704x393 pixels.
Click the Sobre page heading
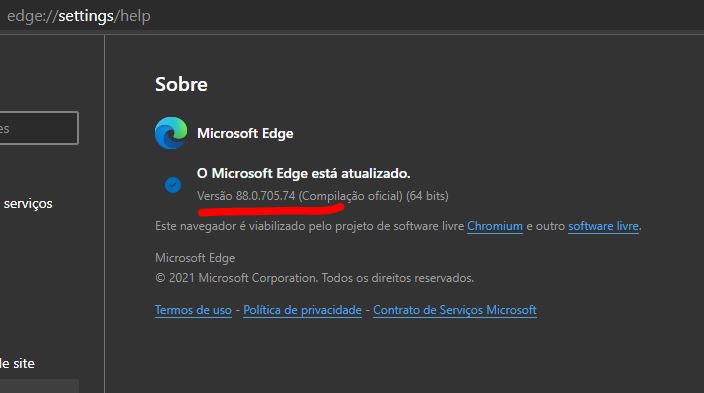tap(181, 84)
